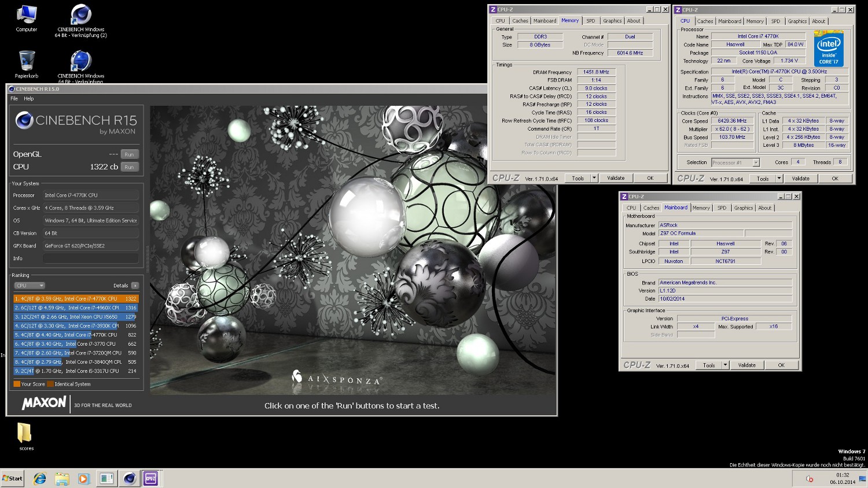Select ranking row i5-3317U 214

click(x=76, y=371)
